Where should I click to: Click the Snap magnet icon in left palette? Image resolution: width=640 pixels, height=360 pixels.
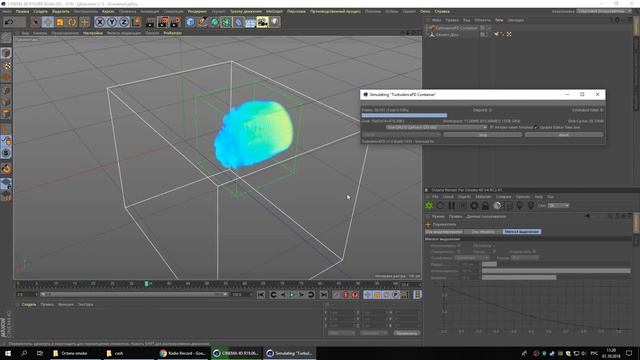click(x=6, y=168)
